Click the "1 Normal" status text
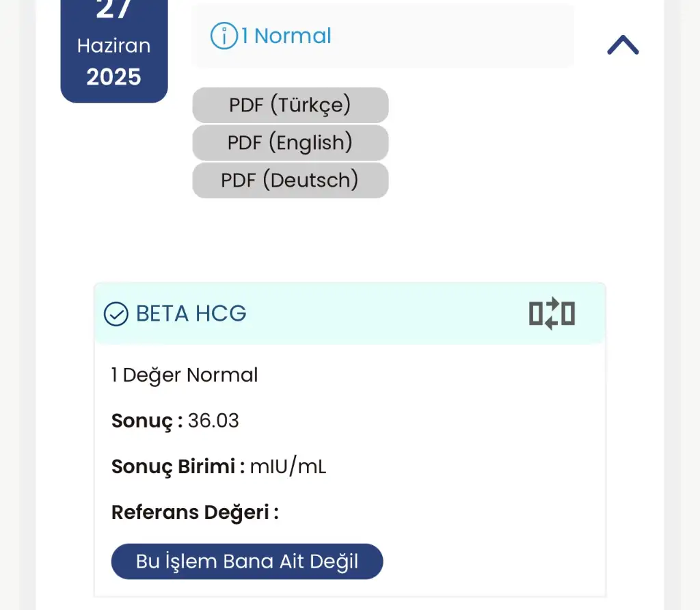The width and height of the screenshot is (700, 610). coord(286,36)
